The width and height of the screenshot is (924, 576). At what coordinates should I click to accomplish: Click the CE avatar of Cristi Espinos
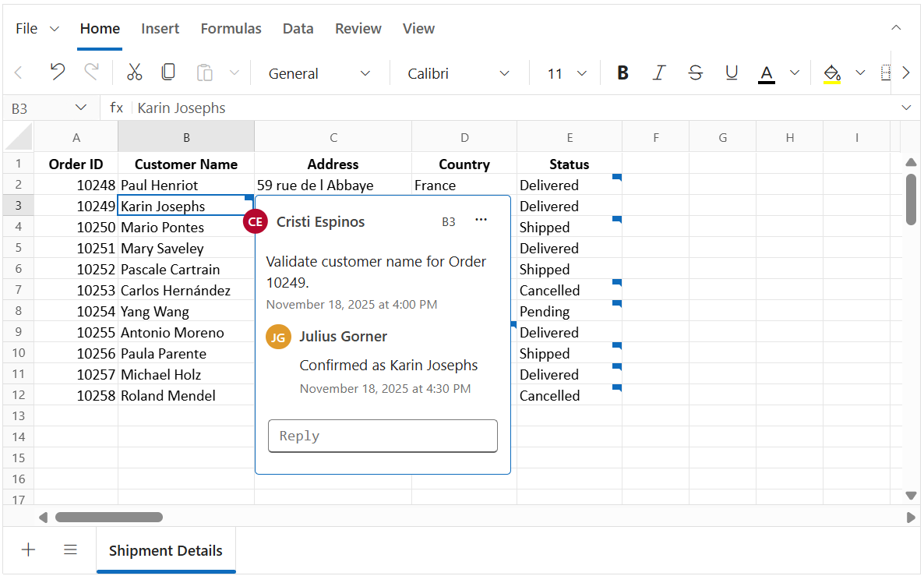(x=256, y=221)
